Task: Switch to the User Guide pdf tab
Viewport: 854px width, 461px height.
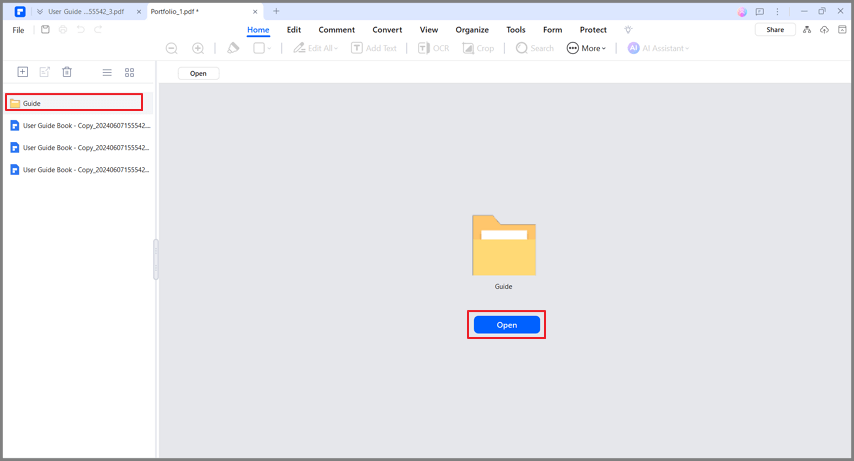Action: (86, 11)
